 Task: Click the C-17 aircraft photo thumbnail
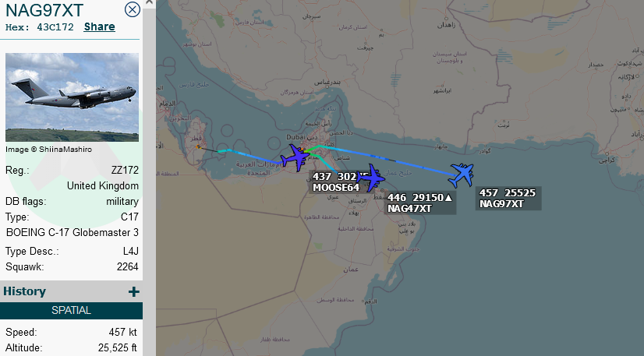(72, 97)
